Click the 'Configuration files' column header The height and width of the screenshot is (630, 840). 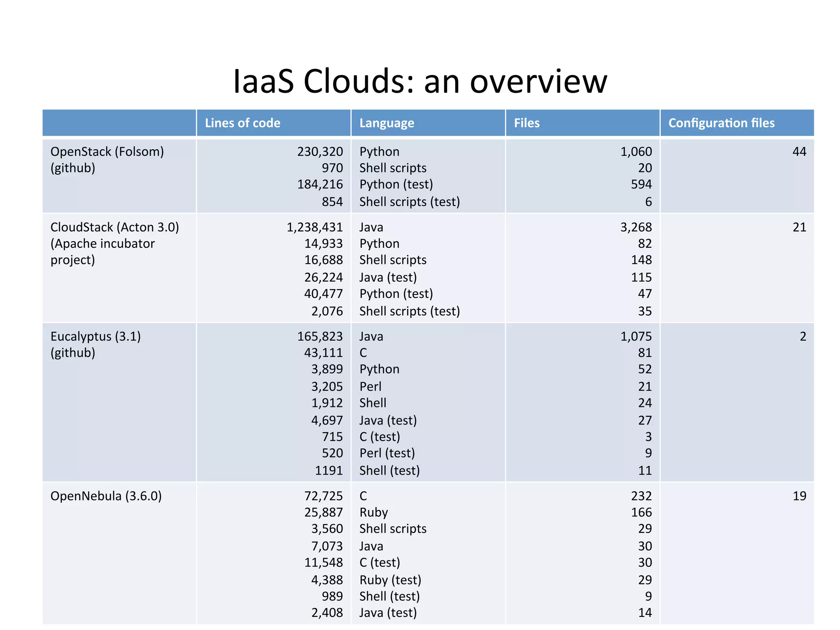point(721,123)
